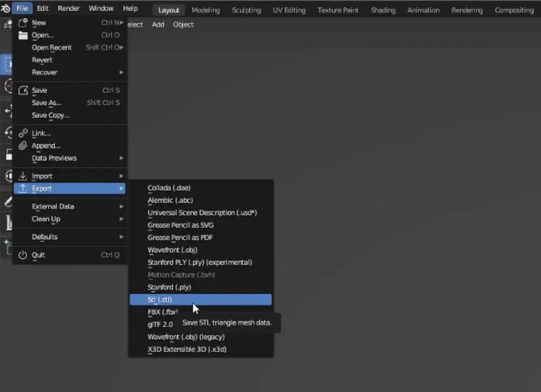This screenshot has height=392, width=541.
Task: Click Save As in the File menu
Action: click(x=47, y=103)
